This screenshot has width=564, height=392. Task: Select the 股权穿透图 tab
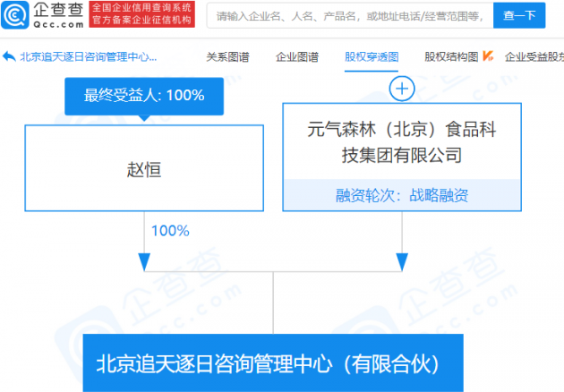[x=372, y=56]
